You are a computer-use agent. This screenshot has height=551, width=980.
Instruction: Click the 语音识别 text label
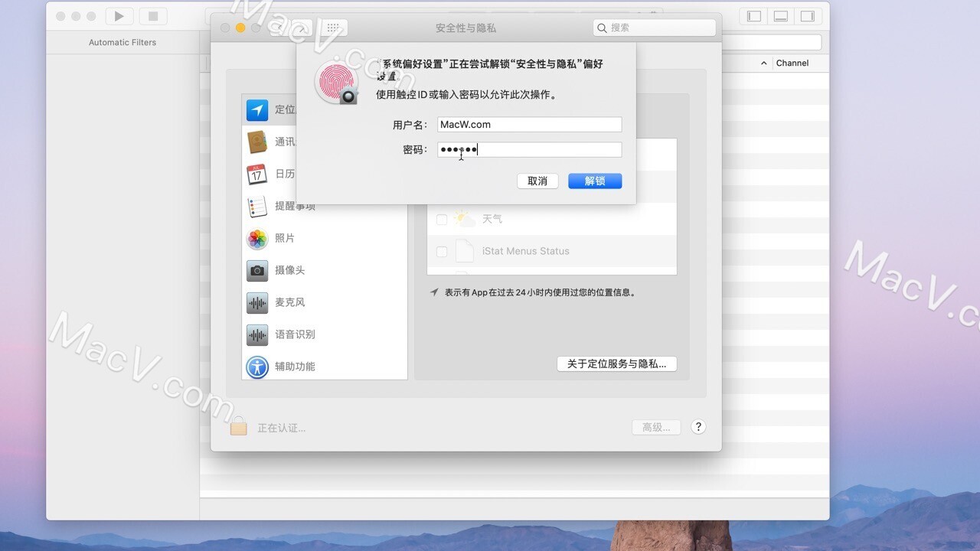click(295, 335)
